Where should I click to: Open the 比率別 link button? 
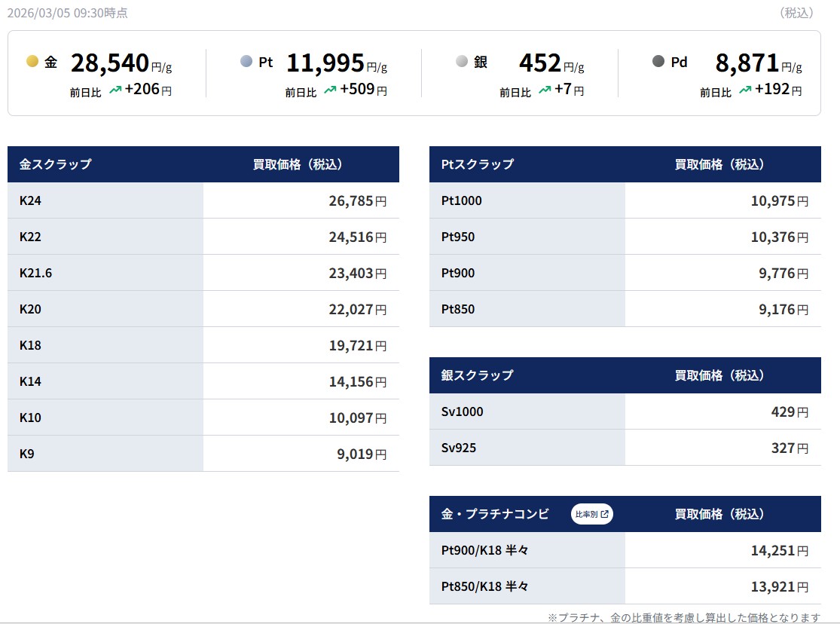pos(591,514)
